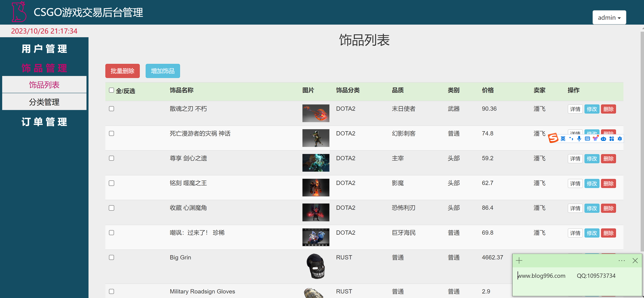This screenshot has width=644, height=298.
Task: Click the 增加饰品 button
Action: pyautogui.click(x=163, y=71)
